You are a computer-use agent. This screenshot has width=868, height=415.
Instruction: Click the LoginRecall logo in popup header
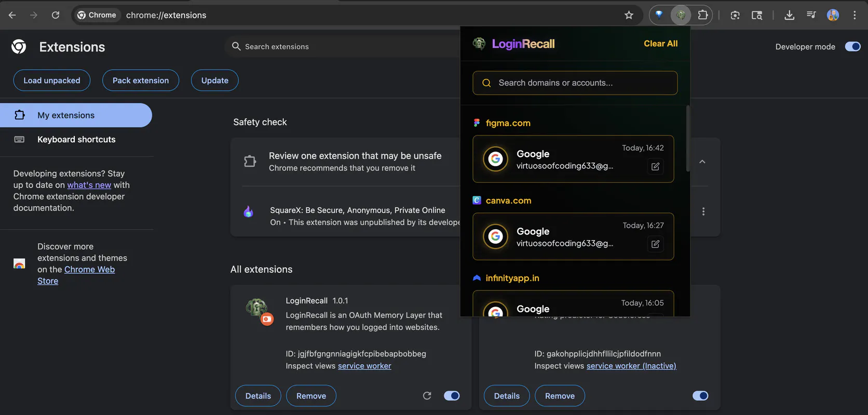tap(479, 44)
